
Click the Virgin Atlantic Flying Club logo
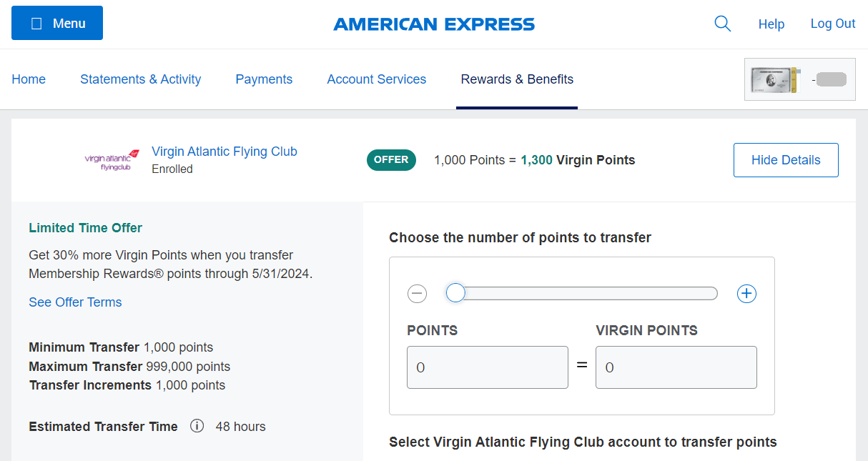click(x=112, y=160)
